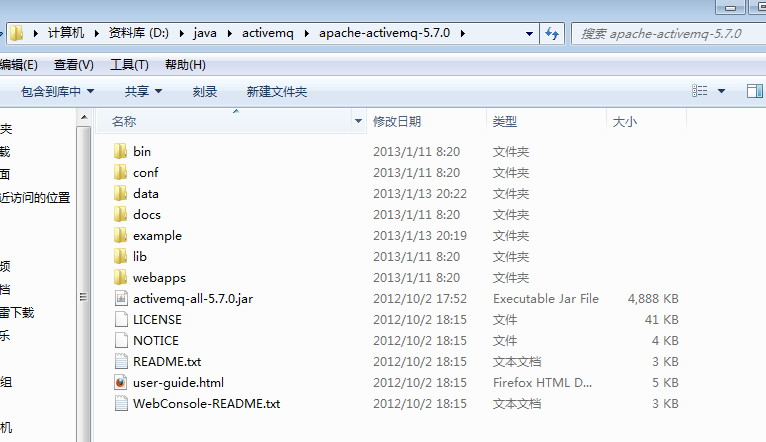Select 近访问的位置 in navigation pane
766x442 pixels.
coord(35,198)
